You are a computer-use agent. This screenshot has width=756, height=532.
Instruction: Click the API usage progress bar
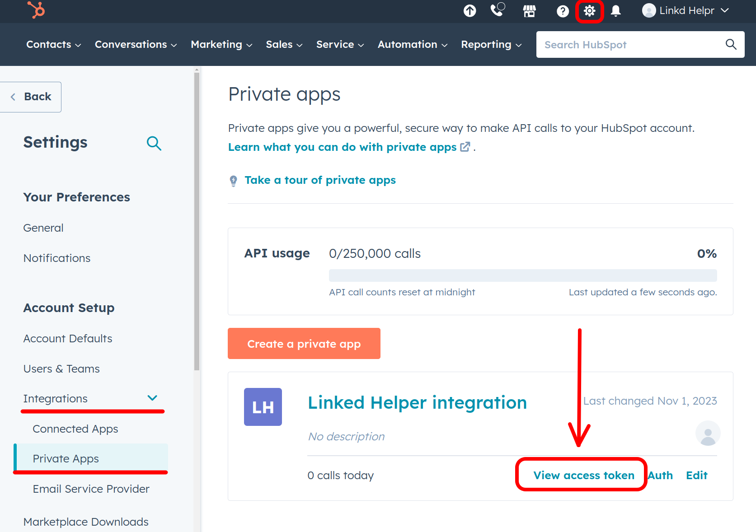point(523,275)
